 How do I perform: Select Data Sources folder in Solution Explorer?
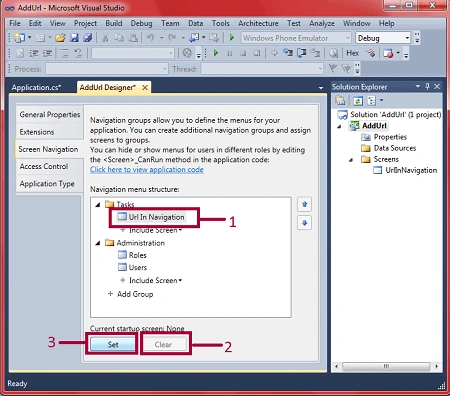pyautogui.click(x=389, y=148)
